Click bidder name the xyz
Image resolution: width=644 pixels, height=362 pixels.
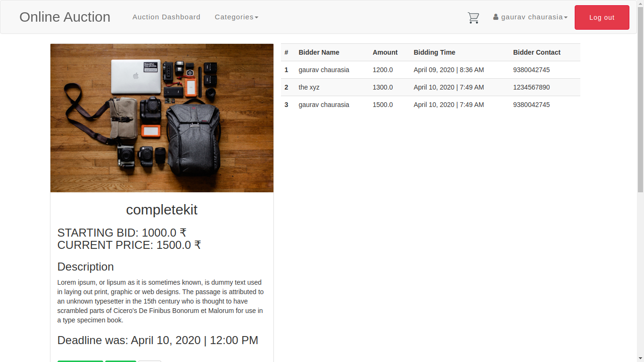[309, 87]
